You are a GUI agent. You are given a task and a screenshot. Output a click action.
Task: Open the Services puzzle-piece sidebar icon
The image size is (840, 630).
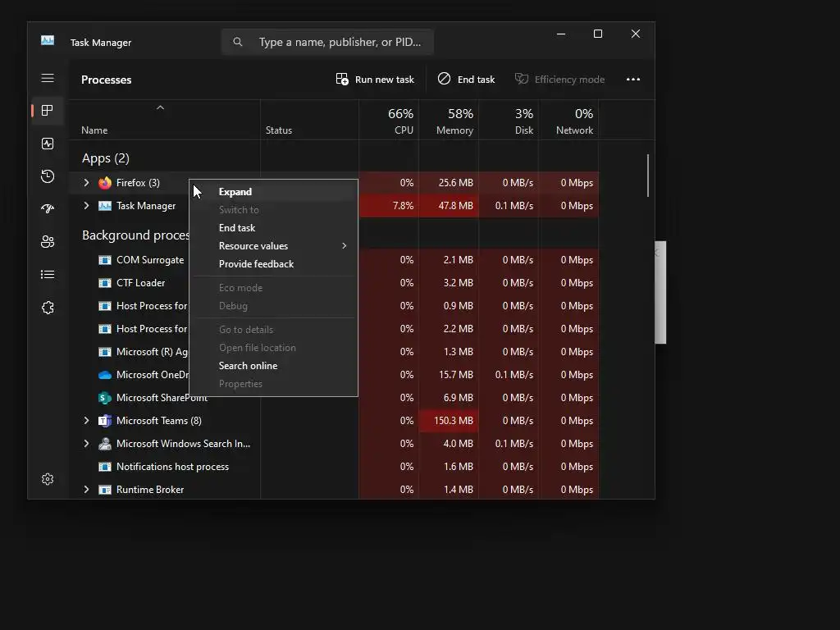click(x=48, y=308)
